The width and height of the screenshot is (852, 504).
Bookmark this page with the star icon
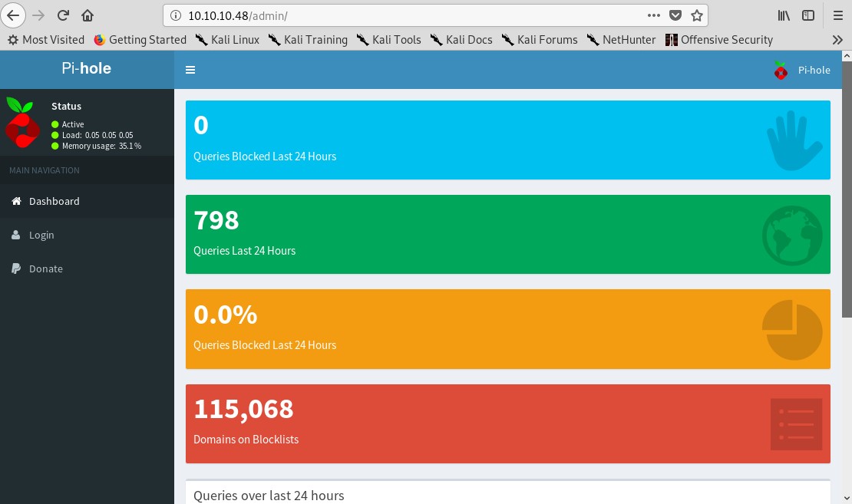click(x=697, y=15)
